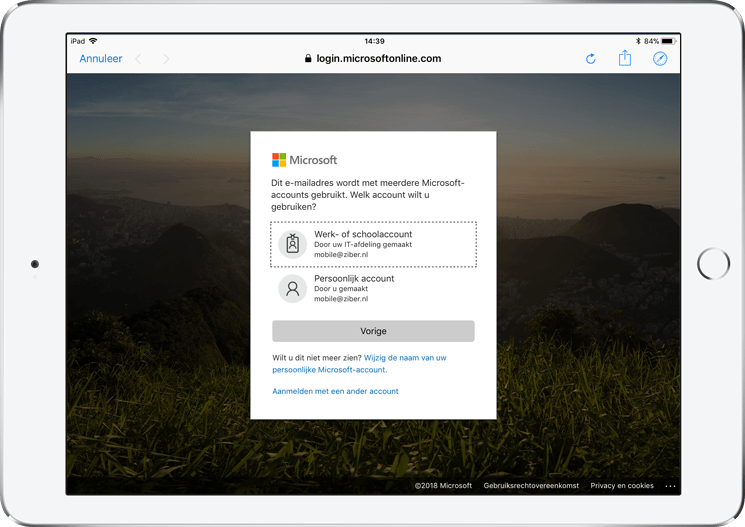
Task: Go back with the left chevron
Action: [x=138, y=59]
